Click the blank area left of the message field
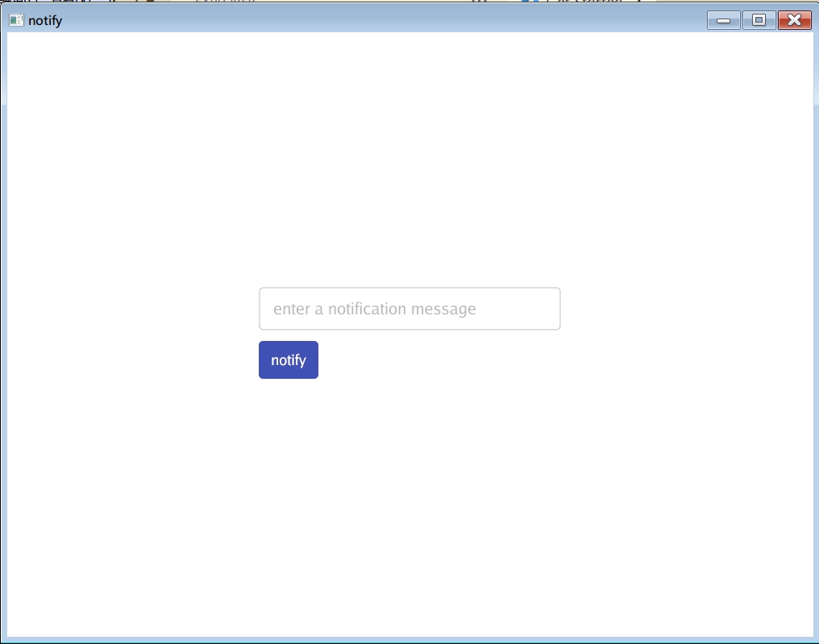This screenshot has height=644, width=819. click(x=129, y=309)
